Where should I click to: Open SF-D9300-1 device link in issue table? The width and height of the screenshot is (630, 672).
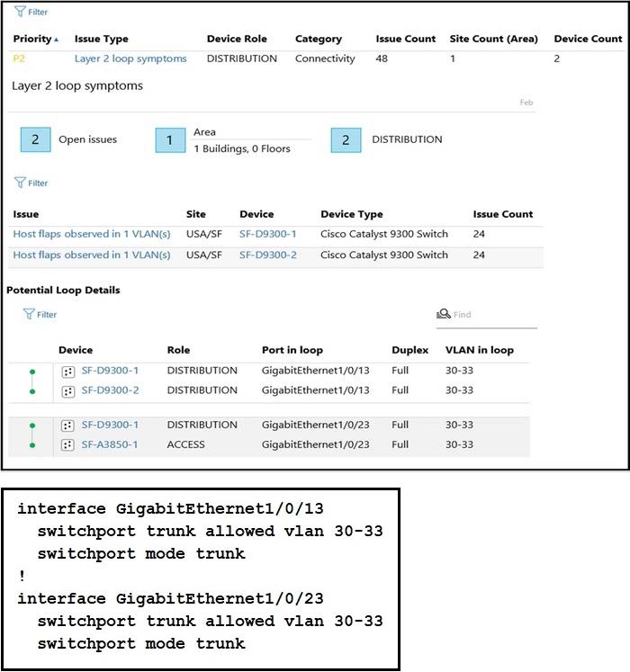tap(267, 234)
